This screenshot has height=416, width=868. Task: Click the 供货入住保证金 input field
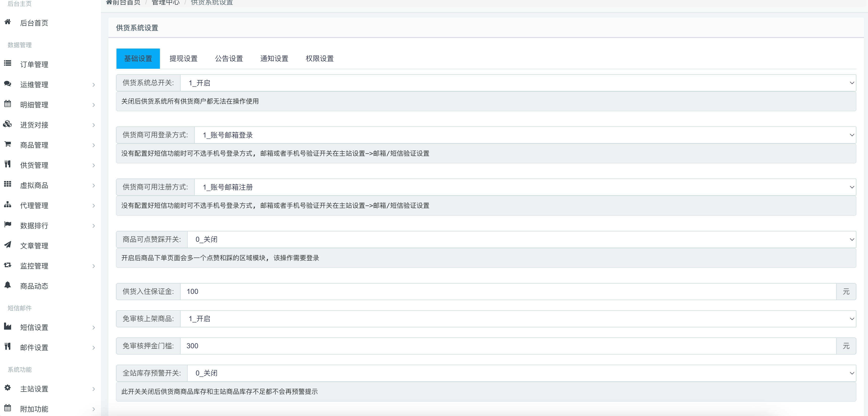[508, 292]
